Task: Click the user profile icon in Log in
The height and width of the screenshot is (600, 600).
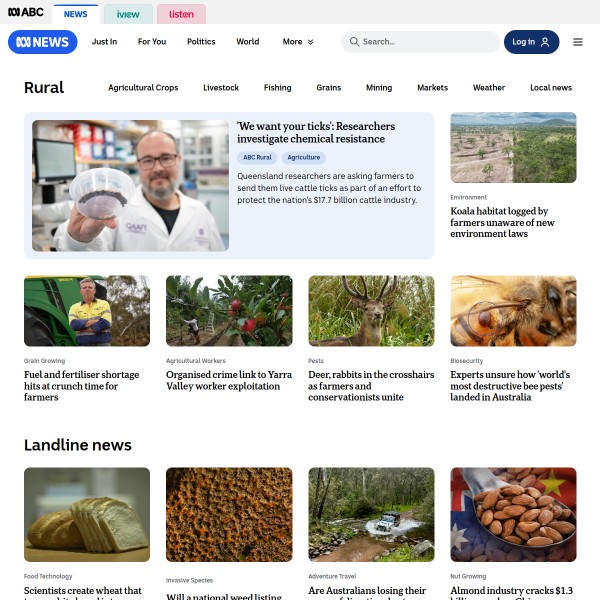Action: (545, 42)
